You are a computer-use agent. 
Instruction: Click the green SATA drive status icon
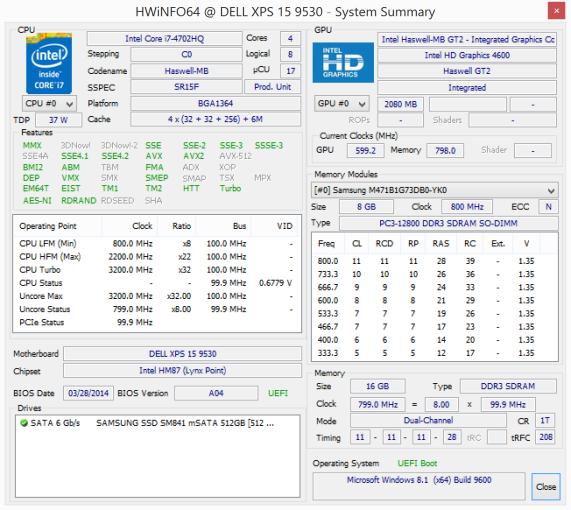pyautogui.click(x=24, y=423)
